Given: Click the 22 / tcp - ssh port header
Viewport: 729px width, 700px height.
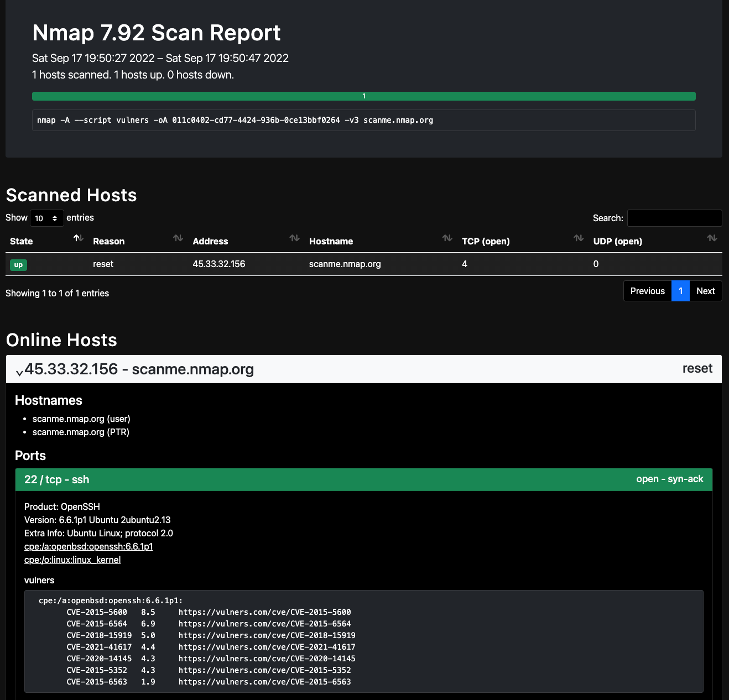Looking at the screenshot, I should tap(364, 479).
